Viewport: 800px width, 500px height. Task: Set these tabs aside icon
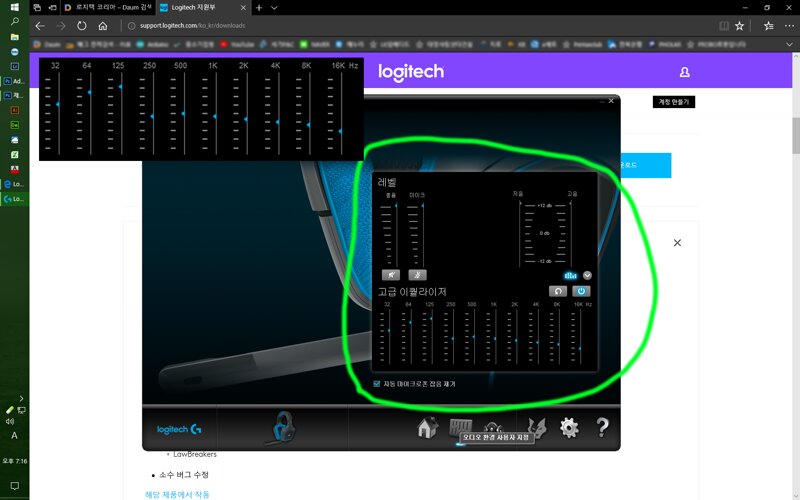[52, 8]
